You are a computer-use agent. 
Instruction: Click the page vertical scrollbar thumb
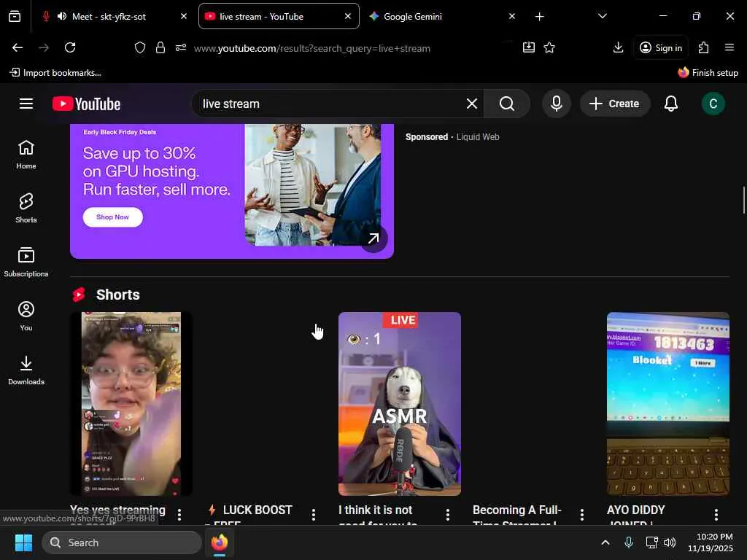point(743,200)
